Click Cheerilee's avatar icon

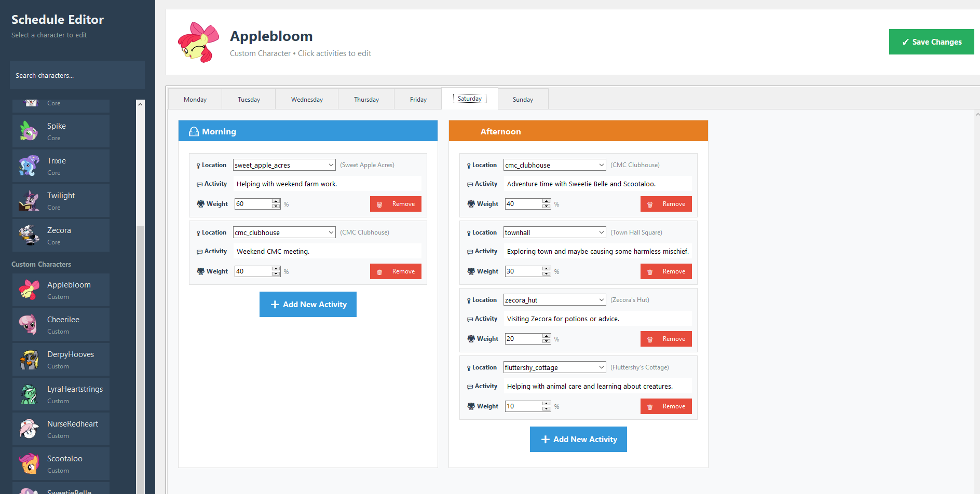(x=29, y=324)
